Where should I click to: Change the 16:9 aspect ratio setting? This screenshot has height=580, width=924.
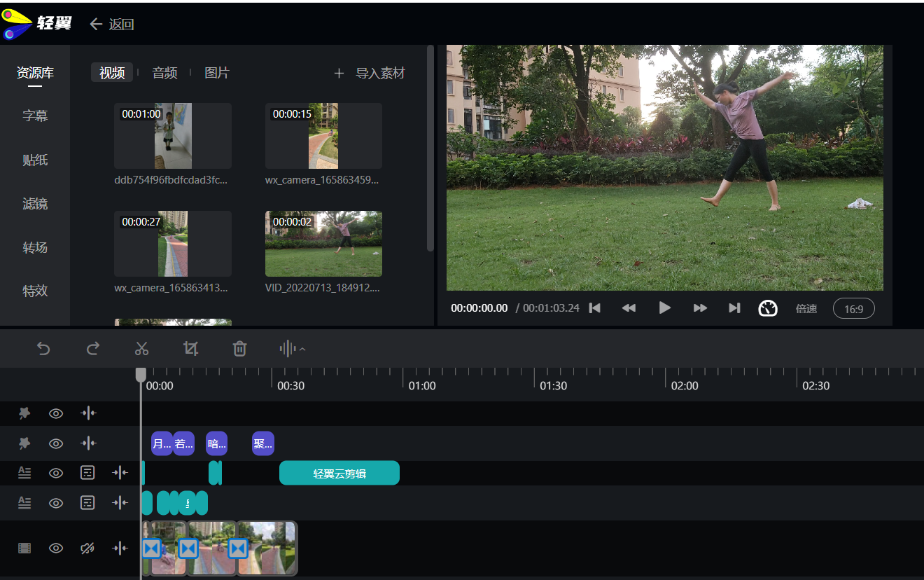[x=854, y=309]
